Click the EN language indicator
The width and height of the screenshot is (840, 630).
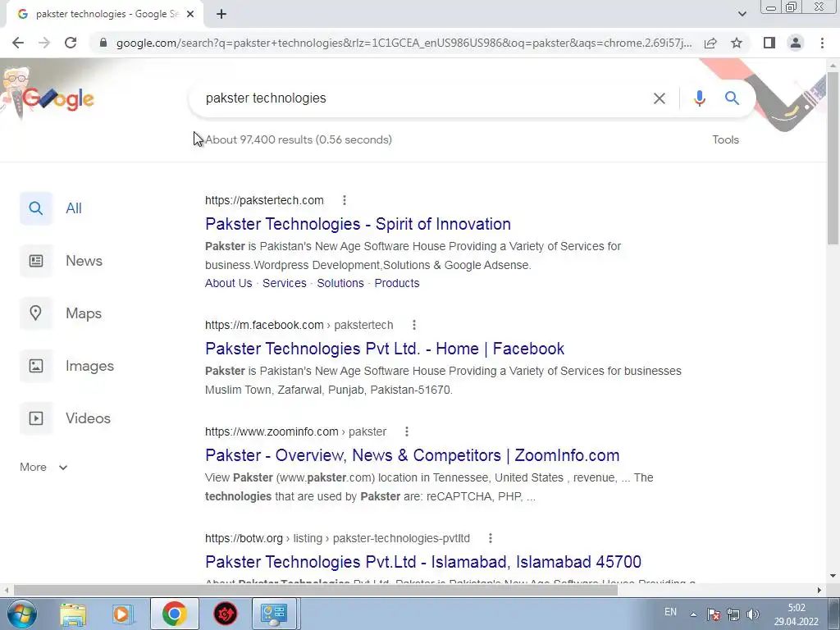click(670, 612)
